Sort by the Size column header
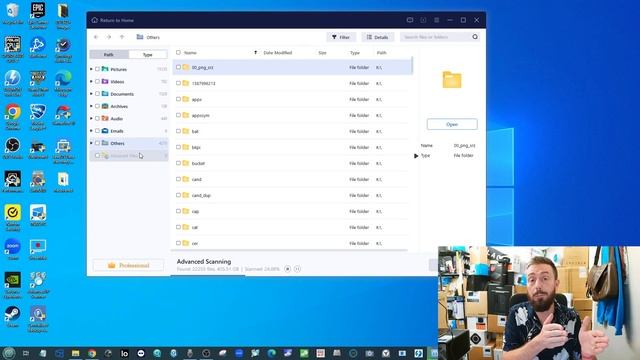The width and height of the screenshot is (640, 360). 322,53
